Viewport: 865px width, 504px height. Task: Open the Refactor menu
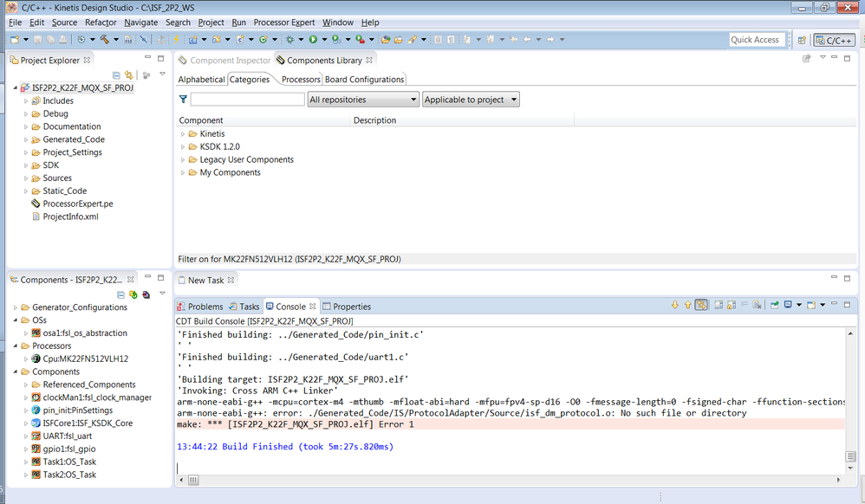coord(101,23)
